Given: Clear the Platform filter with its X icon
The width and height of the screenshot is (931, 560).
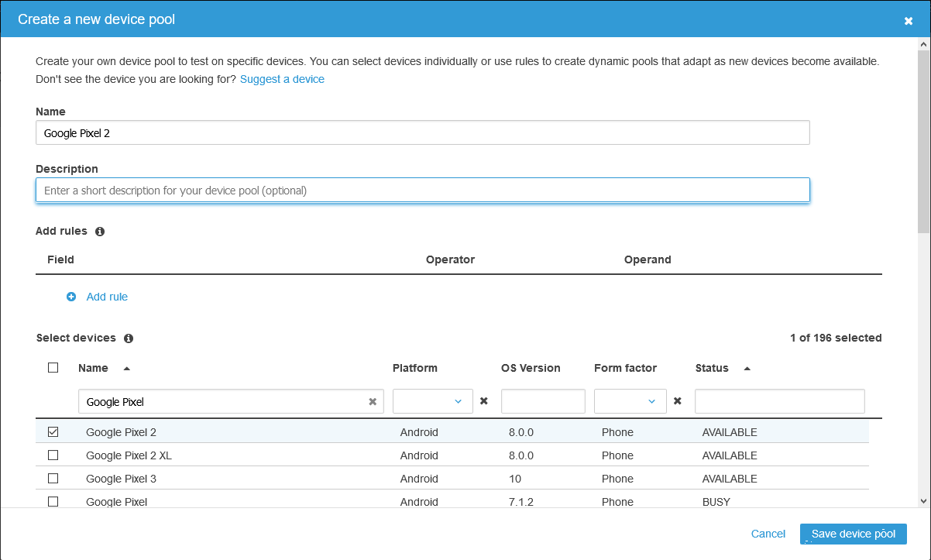Looking at the screenshot, I should 484,401.
